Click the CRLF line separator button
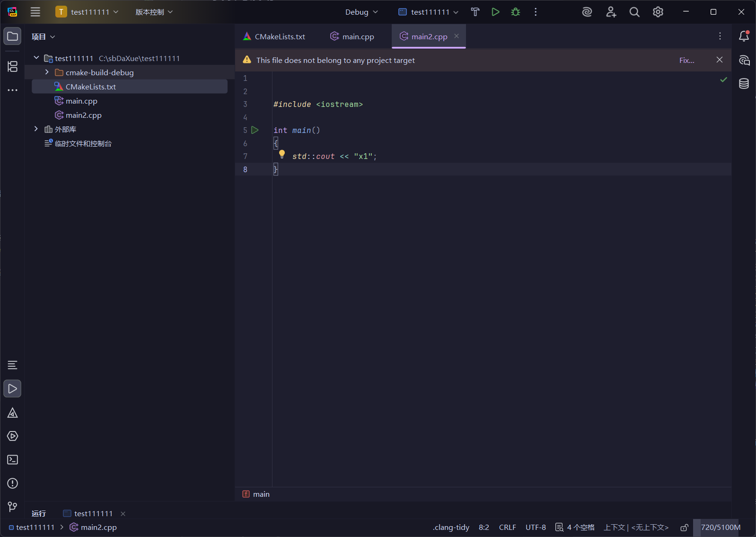This screenshot has height=537, width=756. 507,527
